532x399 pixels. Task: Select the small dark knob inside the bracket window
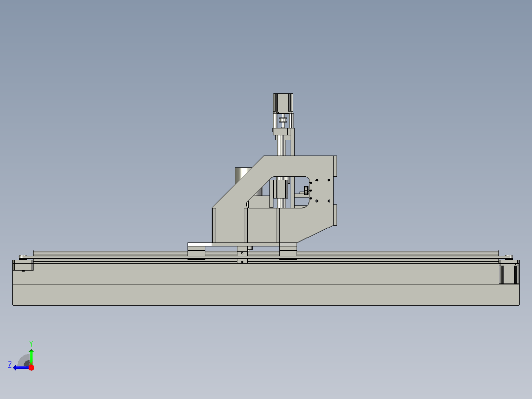[x=306, y=191]
